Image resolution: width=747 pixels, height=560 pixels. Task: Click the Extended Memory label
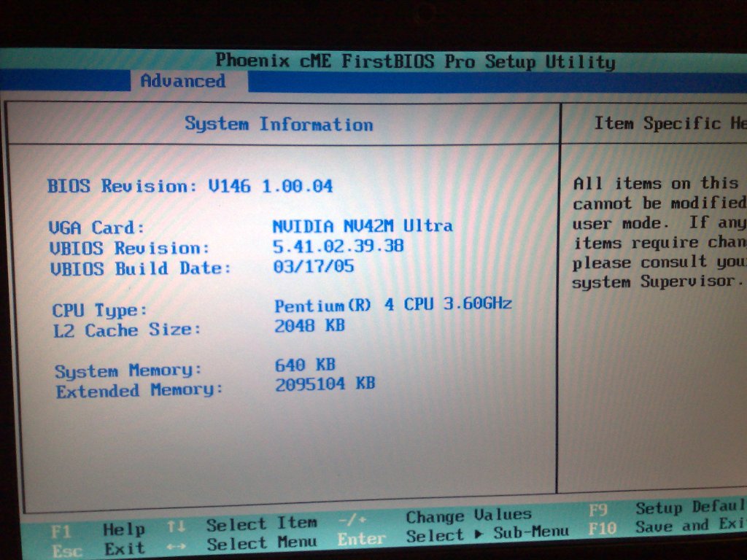pos(139,391)
